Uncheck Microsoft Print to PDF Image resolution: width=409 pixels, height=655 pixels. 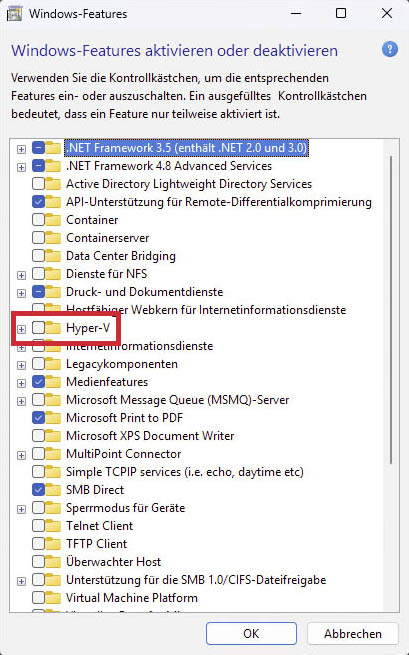click(38, 418)
